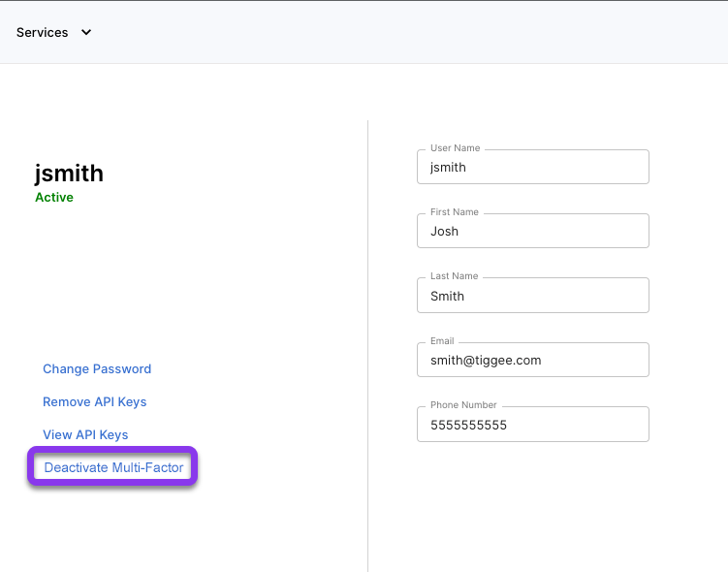This screenshot has width=728, height=572.
Task: Click the chevron beside Services
Action: tap(86, 33)
